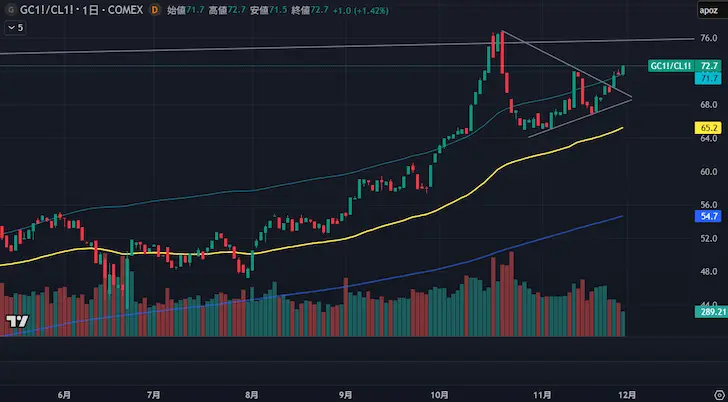728x402 pixels.
Task: Select the yellow moving average line
Action: click(300, 238)
